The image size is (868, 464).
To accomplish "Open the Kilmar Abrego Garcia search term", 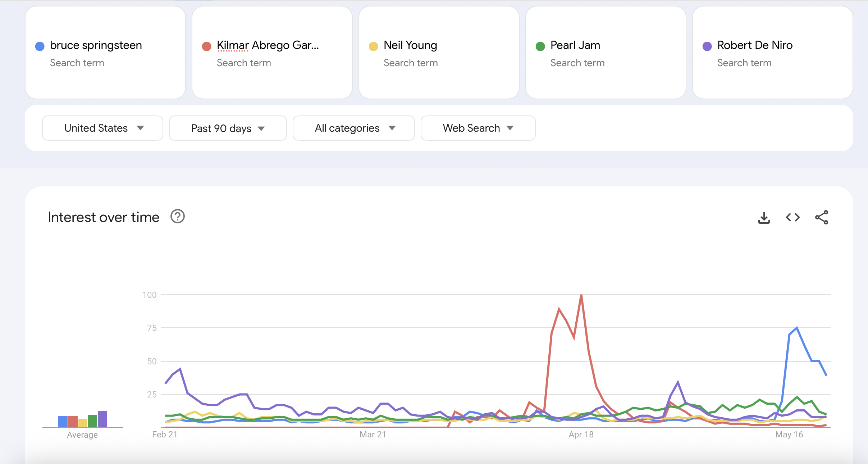I will pyautogui.click(x=272, y=53).
